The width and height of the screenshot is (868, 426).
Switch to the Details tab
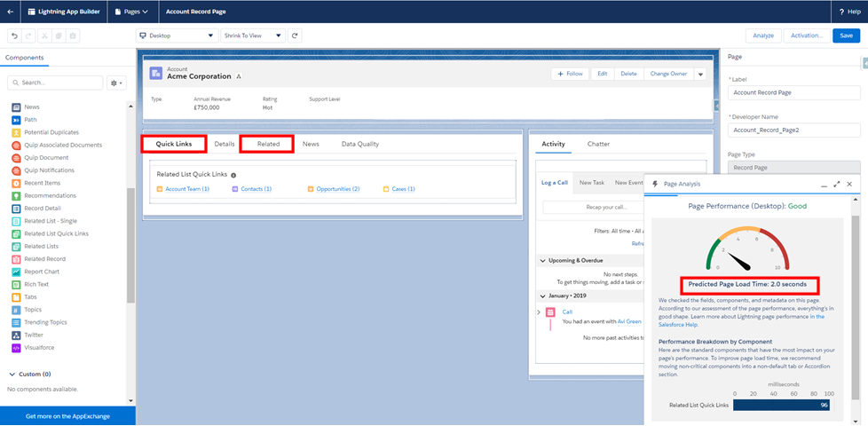(x=225, y=144)
